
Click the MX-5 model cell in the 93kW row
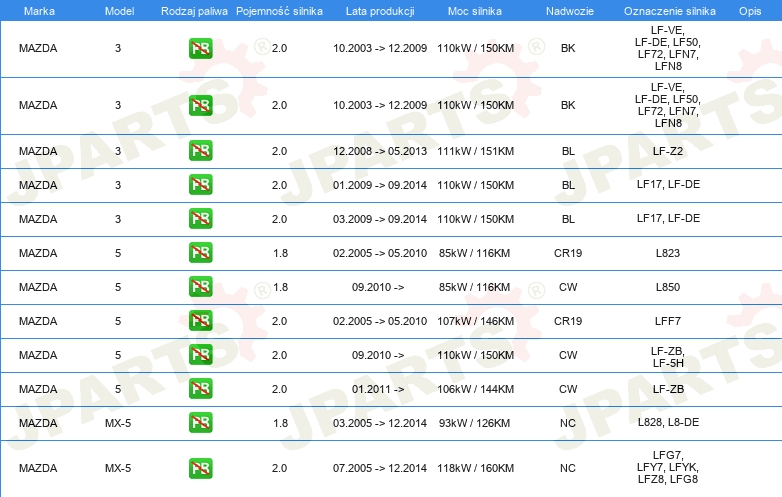[x=118, y=423]
